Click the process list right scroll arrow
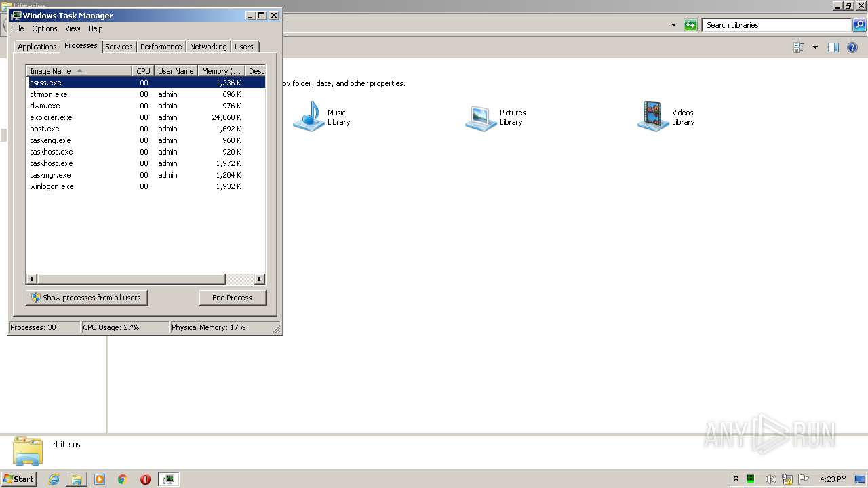Image resolution: width=868 pixels, height=488 pixels. [259, 279]
